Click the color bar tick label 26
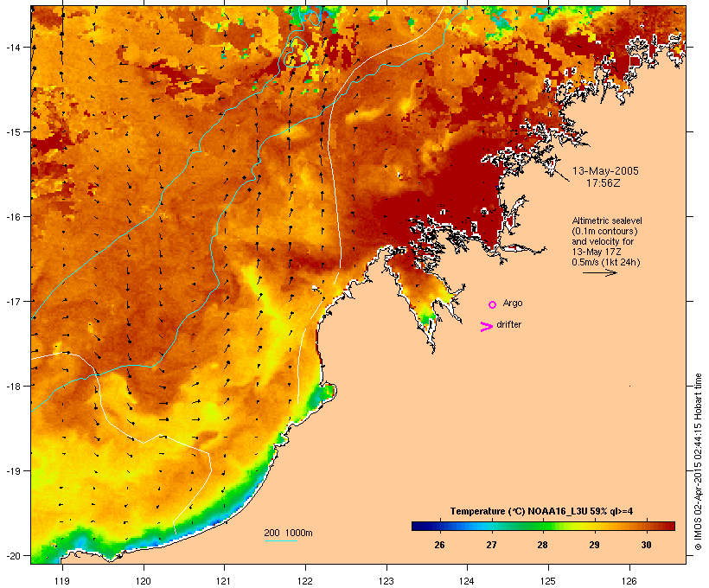 point(439,545)
